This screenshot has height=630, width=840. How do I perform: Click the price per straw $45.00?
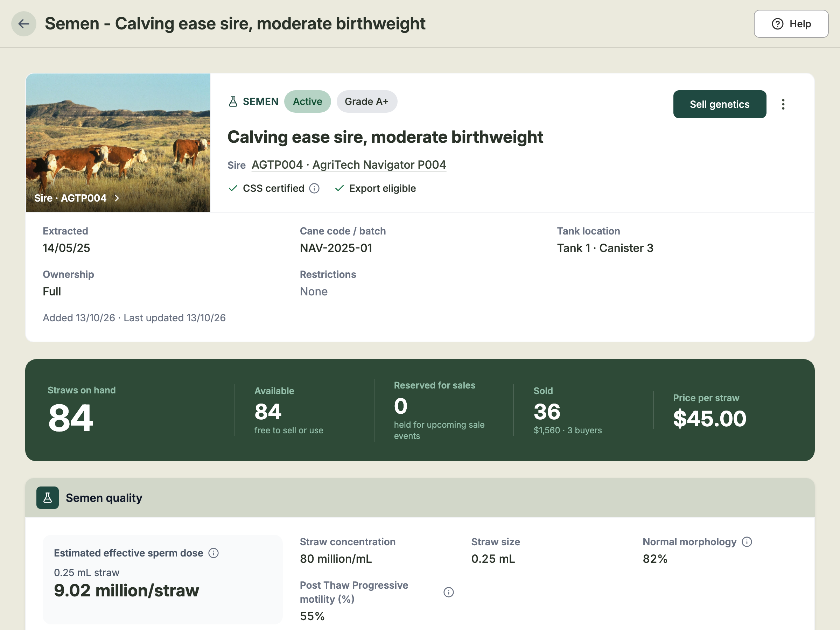pos(709,419)
